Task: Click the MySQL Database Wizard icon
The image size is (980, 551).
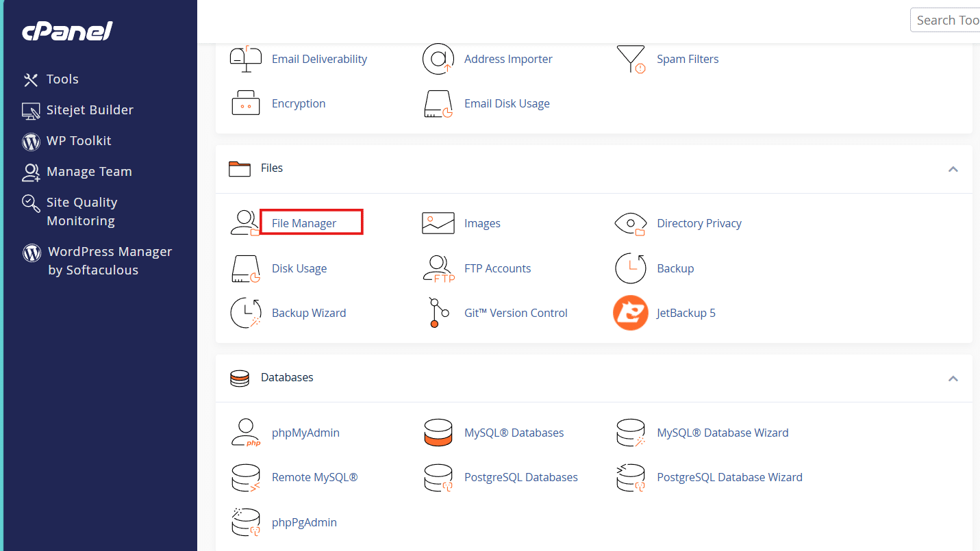Action: pos(631,433)
